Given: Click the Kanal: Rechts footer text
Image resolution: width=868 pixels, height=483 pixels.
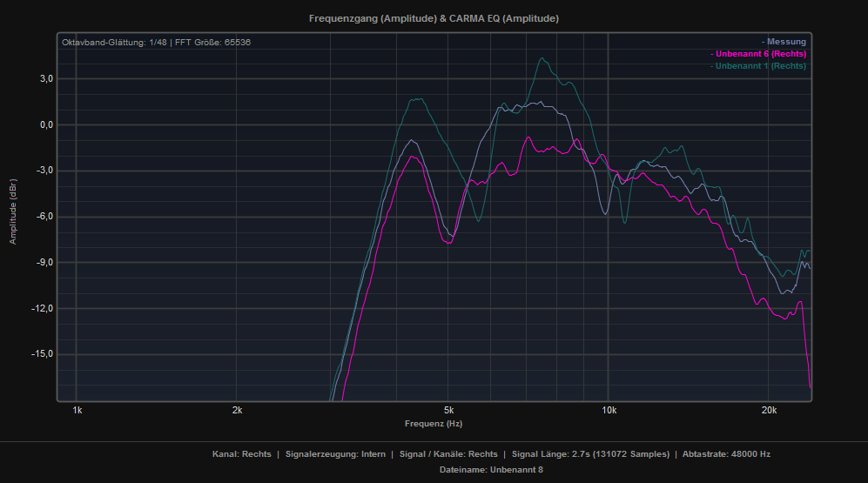Looking at the screenshot, I should coord(241,454).
